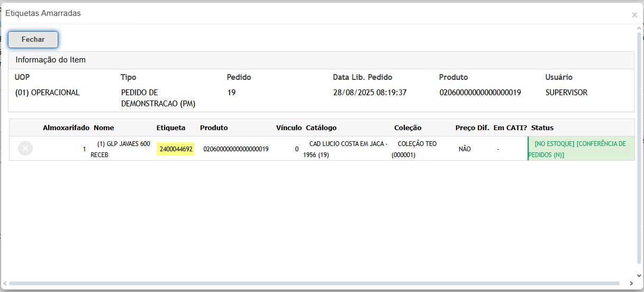Click the catalog cell CAD LUCIO COSTA
The width and height of the screenshot is (644, 292).
[x=346, y=149]
